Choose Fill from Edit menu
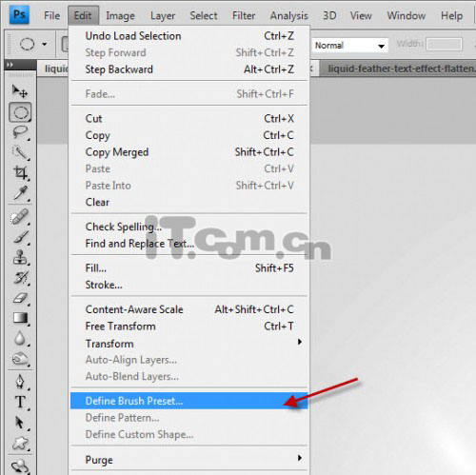The height and width of the screenshot is (475, 476). 189,268
